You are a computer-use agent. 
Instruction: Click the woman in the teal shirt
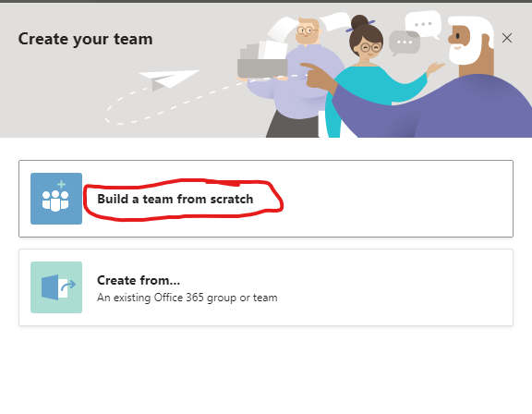pos(369,77)
